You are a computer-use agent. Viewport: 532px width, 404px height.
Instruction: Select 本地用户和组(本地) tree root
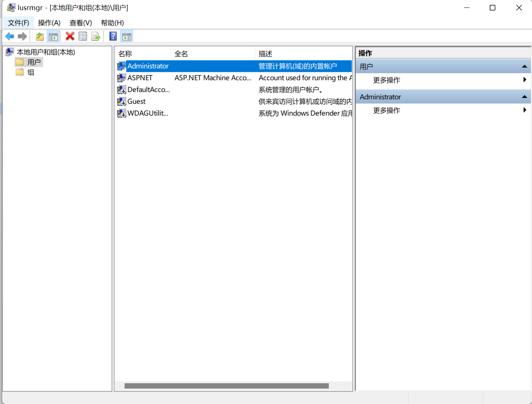click(46, 52)
